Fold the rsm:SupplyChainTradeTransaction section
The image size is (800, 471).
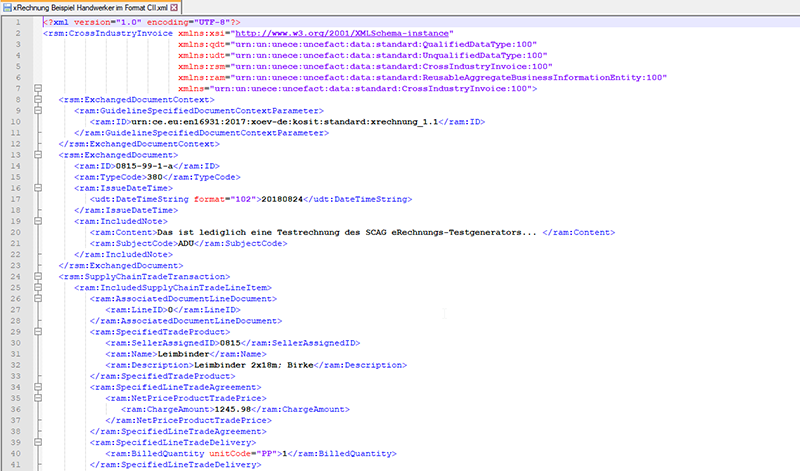click(x=36, y=275)
